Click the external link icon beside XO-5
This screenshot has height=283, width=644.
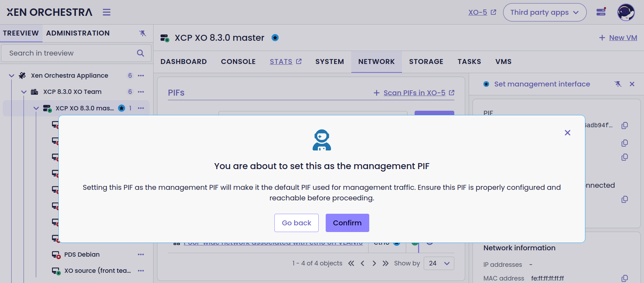tap(493, 12)
